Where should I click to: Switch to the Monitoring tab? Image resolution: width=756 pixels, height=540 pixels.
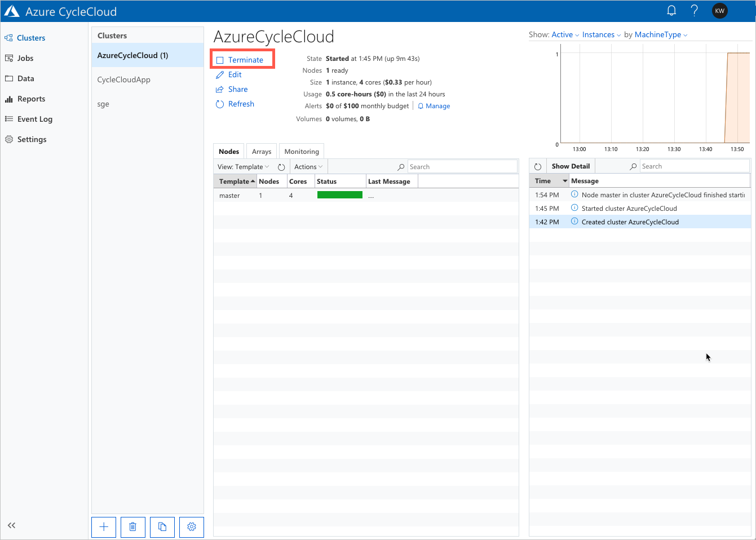[x=302, y=152]
